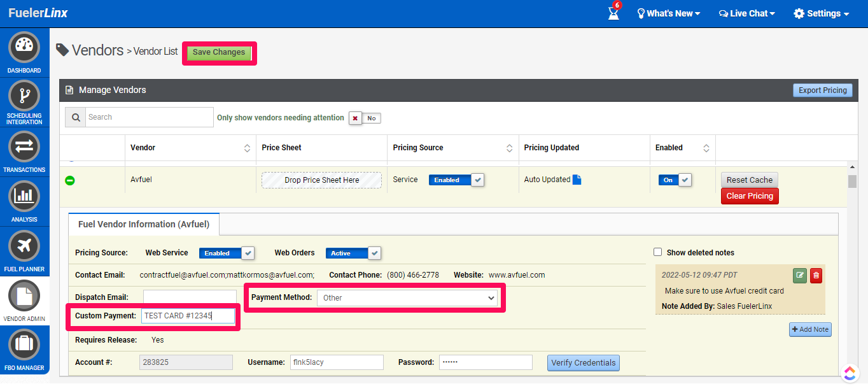The width and height of the screenshot is (868, 391).
Task: Open the Fuel Planner airplane icon
Action: 24,246
